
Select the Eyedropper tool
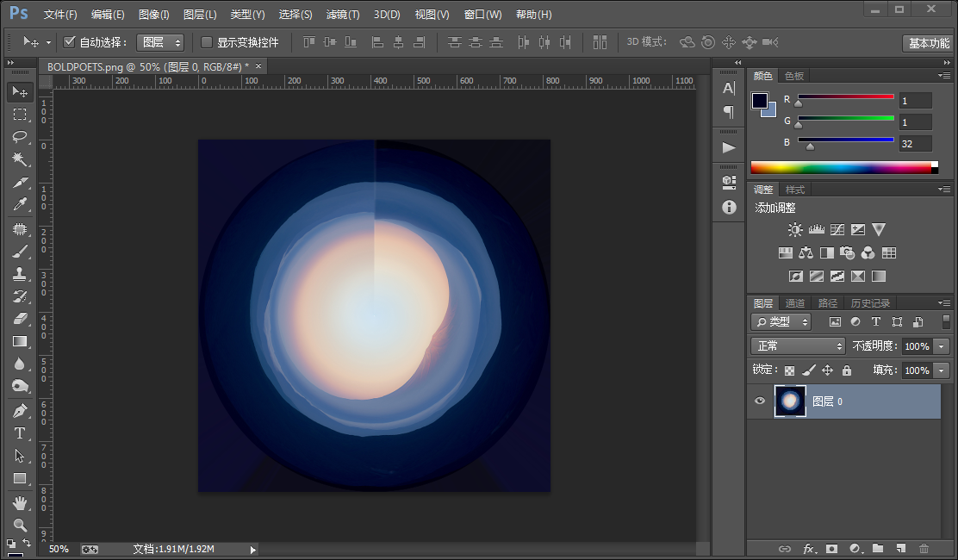(20, 204)
